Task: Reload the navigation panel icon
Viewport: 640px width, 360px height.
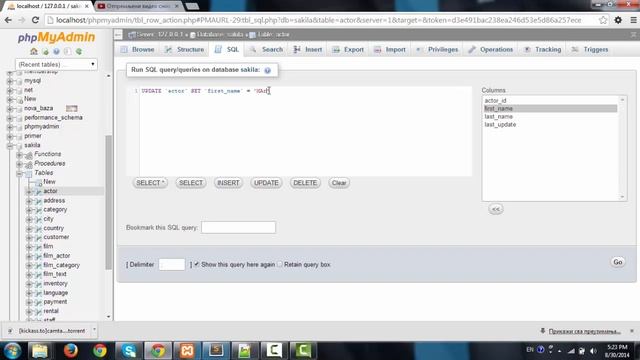Action: (x=79, y=51)
